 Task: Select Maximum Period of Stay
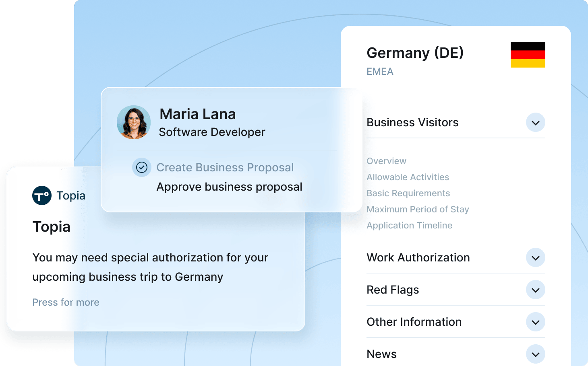pos(418,210)
